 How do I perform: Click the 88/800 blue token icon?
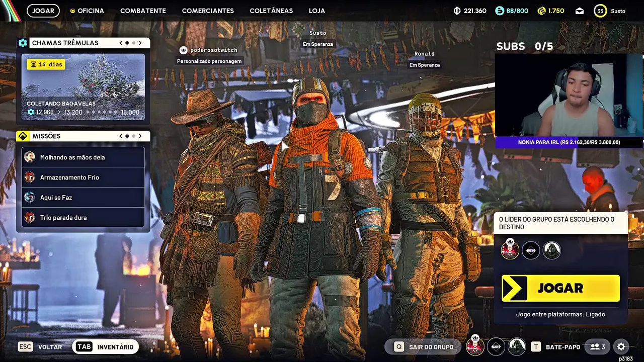[x=500, y=11]
